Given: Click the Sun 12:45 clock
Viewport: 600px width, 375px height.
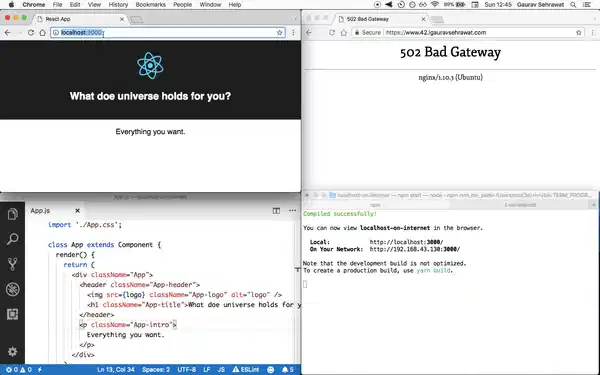Looking at the screenshot, I should pyautogui.click(x=498, y=5).
